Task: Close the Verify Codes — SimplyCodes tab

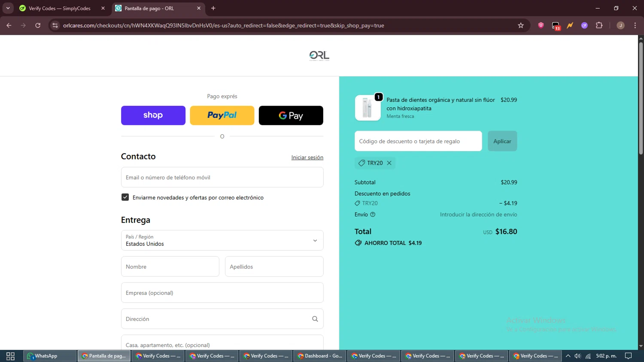Action: pos(103,8)
